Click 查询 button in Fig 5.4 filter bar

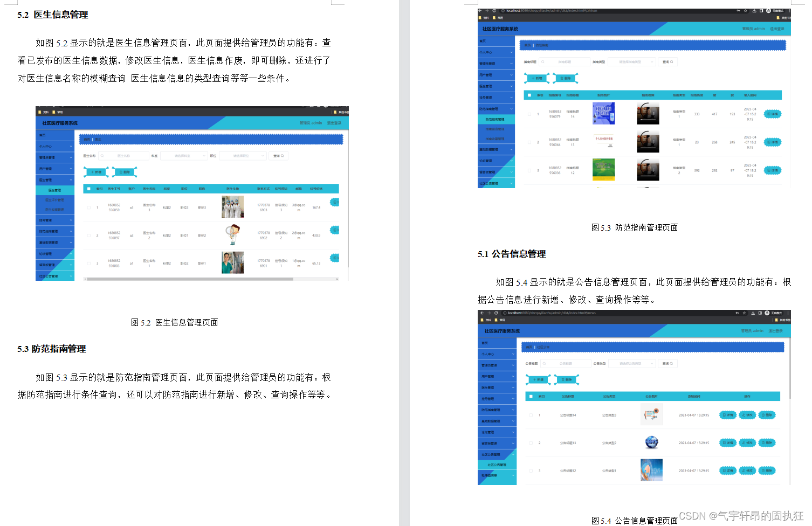pyautogui.click(x=668, y=364)
